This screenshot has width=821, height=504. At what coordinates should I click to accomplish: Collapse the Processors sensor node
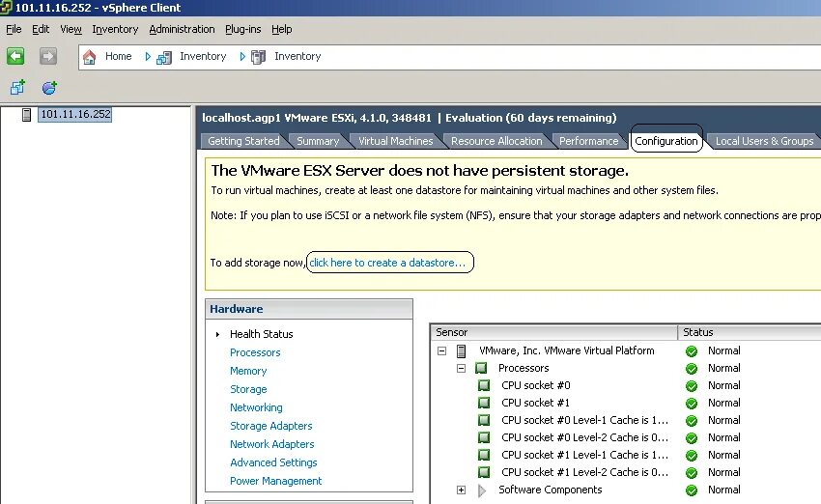[461, 369]
